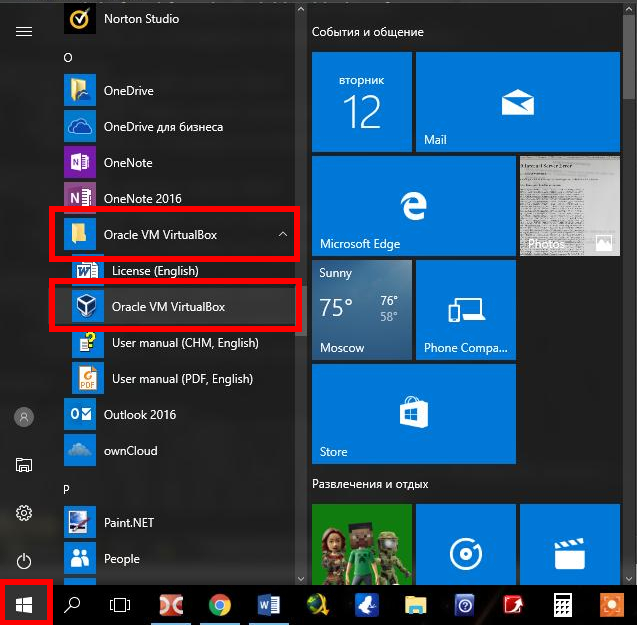Open the Phone Companion tile

click(x=466, y=310)
